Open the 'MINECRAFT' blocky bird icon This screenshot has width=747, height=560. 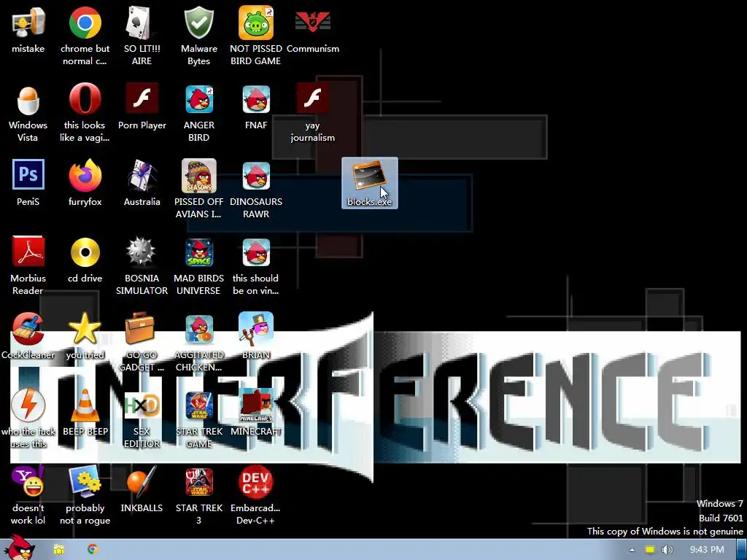[256, 405]
